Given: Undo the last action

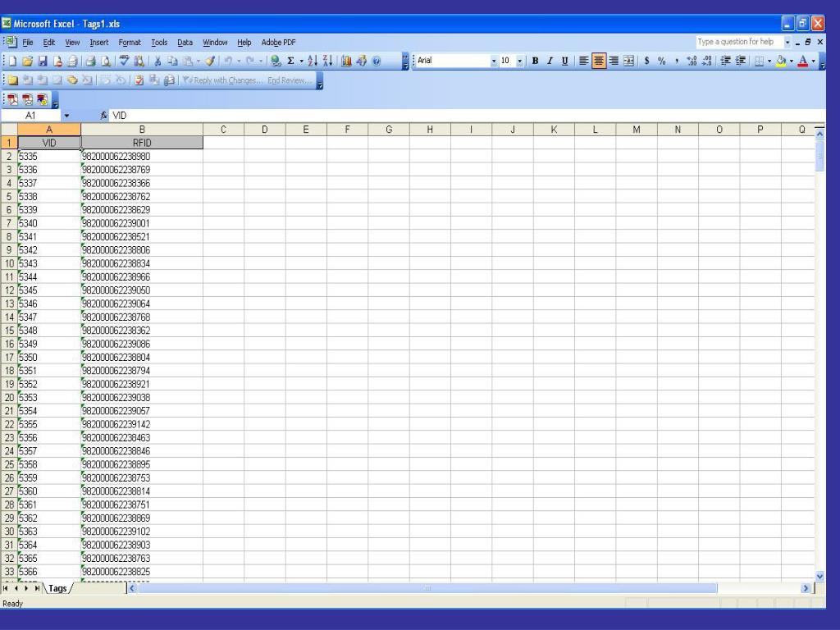Looking at the screenshot, I should click(228, 61).
